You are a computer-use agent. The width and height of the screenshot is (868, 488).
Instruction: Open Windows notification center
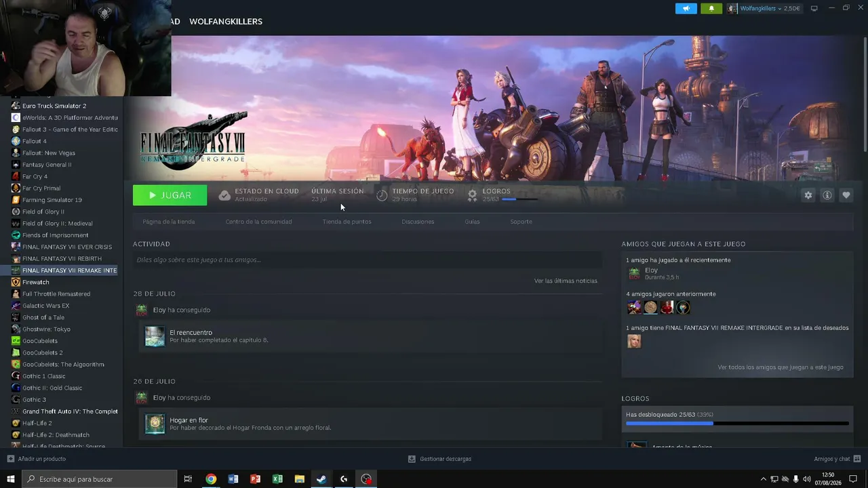tap(853, 479)
